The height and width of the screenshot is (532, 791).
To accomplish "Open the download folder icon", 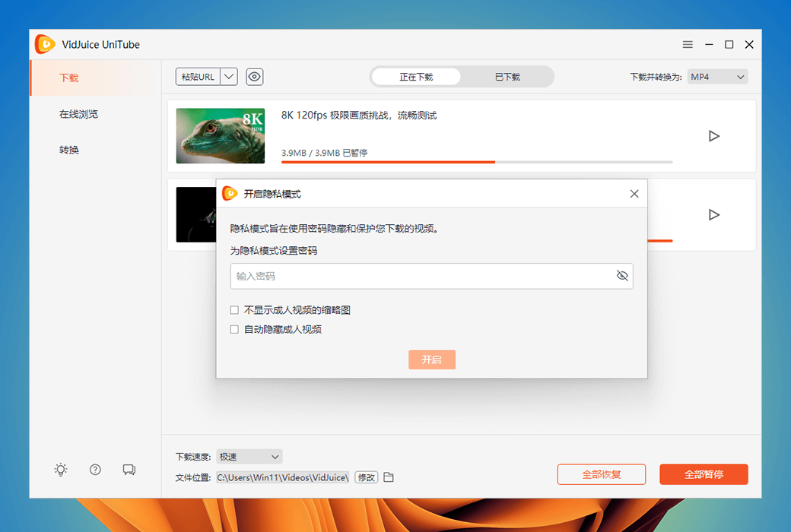I will [x=389, y=477].
